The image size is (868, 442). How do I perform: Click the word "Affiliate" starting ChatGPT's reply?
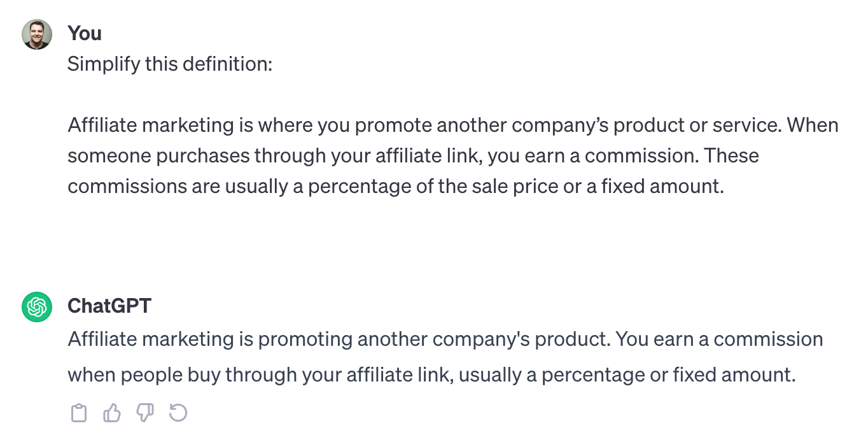(x=102, y=339)
